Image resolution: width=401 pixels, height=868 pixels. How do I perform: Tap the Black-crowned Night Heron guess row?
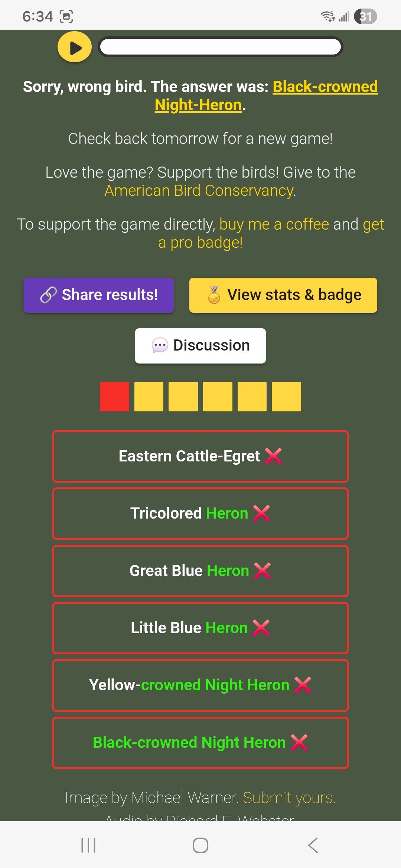pyautogui.click(x=200, y=743)
